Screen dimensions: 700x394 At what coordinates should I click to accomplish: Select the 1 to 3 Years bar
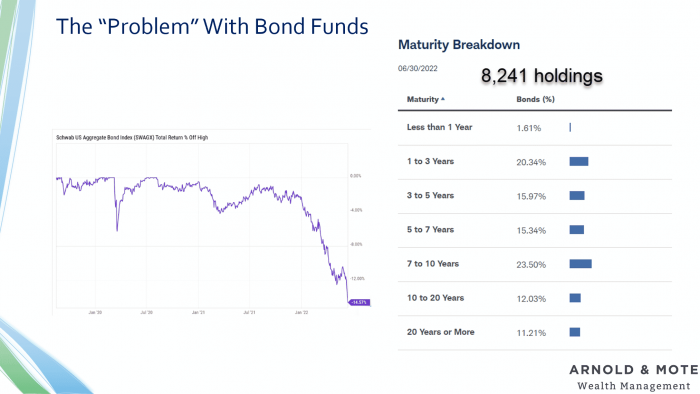coord(579,162)
